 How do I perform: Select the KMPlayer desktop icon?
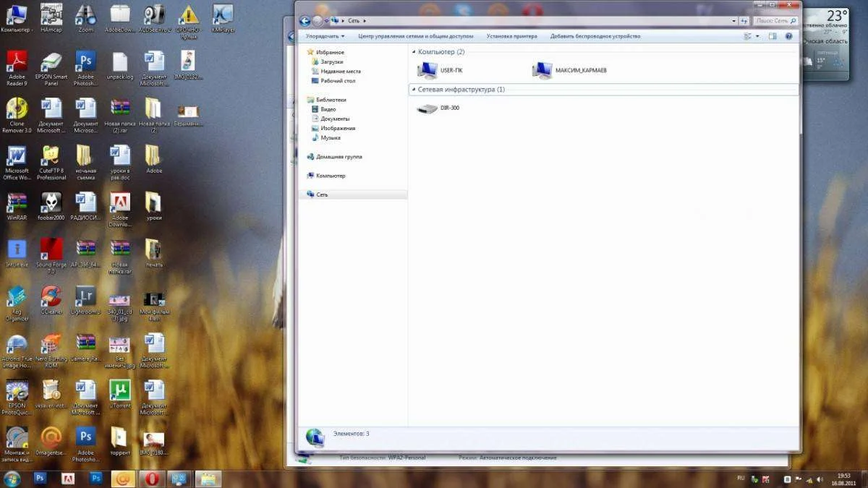coord(224,20)
